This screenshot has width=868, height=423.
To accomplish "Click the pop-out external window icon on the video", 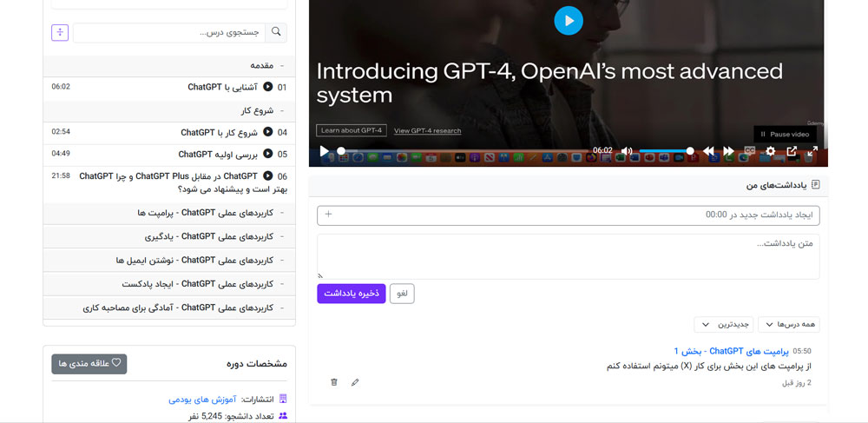I will coord(792,150).
